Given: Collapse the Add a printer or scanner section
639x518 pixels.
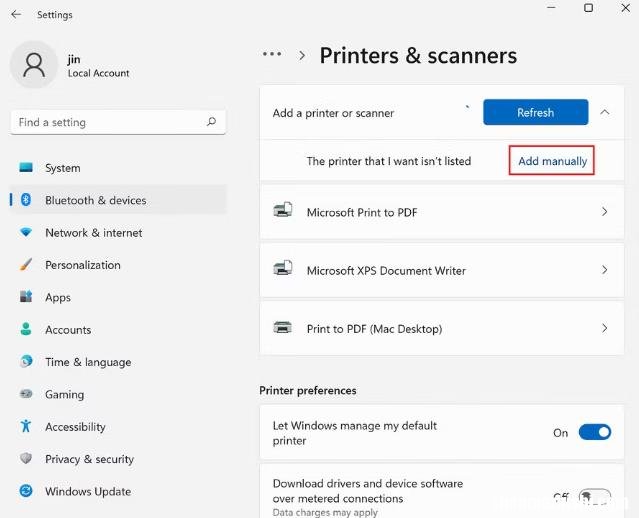Looking at the screenshot, I should pyautogui.click(x=605, y=112).
